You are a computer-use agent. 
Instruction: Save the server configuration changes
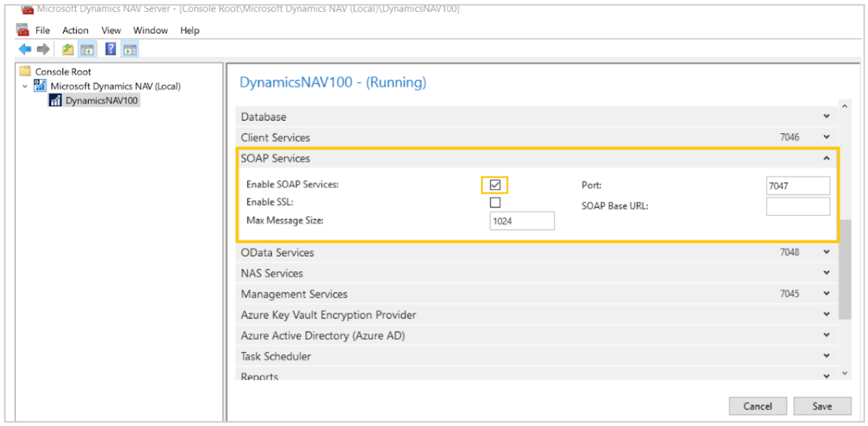822,406
